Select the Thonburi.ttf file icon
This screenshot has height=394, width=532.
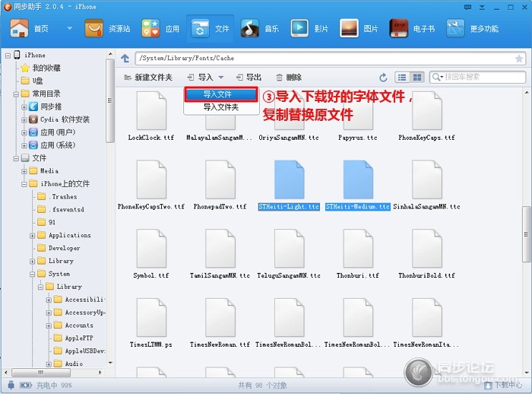point(358,249)
